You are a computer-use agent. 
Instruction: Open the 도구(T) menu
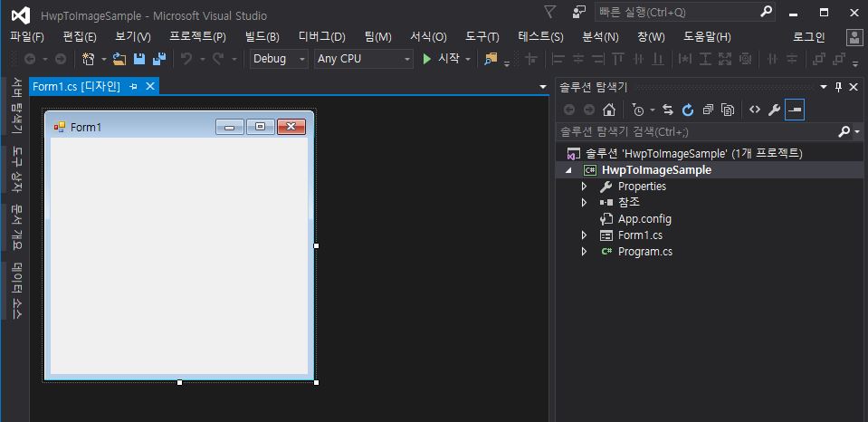click(482, 37)
